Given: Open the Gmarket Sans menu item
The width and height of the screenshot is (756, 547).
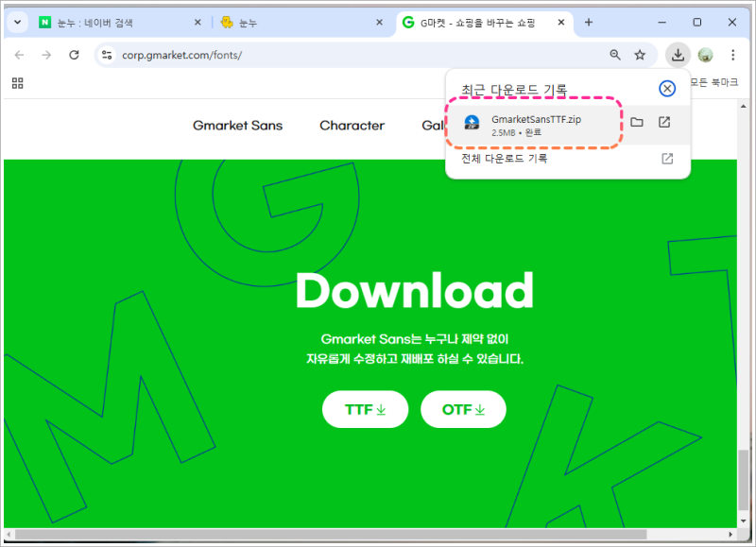Looking at the screenshot, I should (x=237, y=125).
